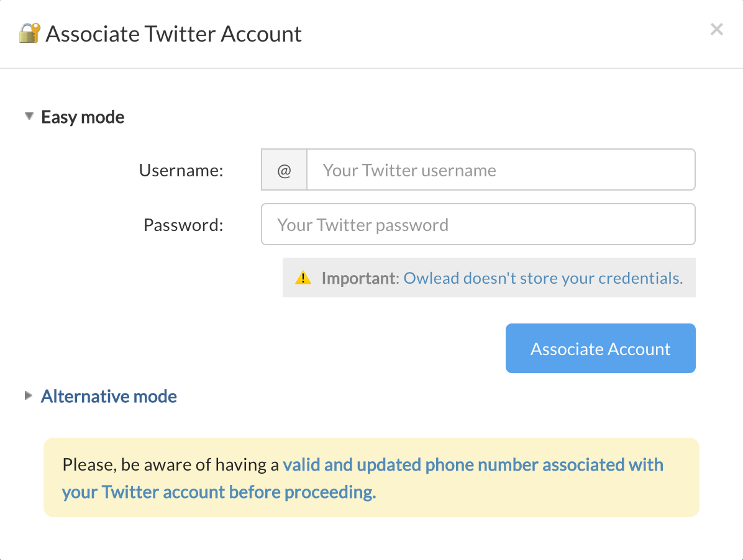Click the Username label

click(x=181, y=170)
